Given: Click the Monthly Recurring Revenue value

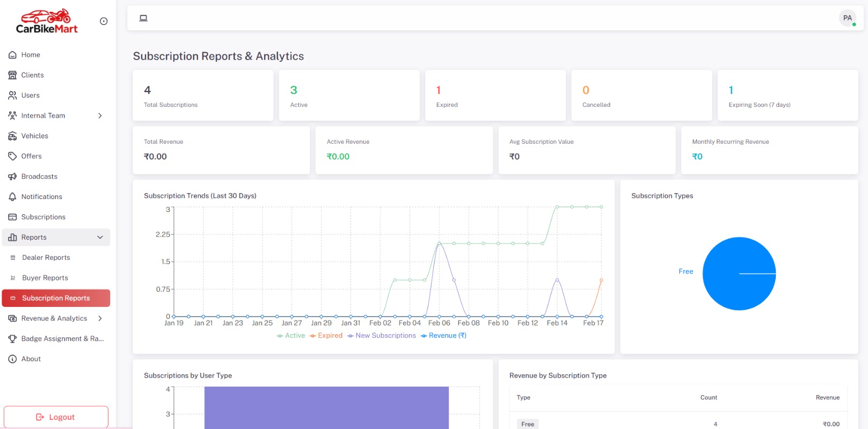Looking at the screenshot, I should (697, 157).
